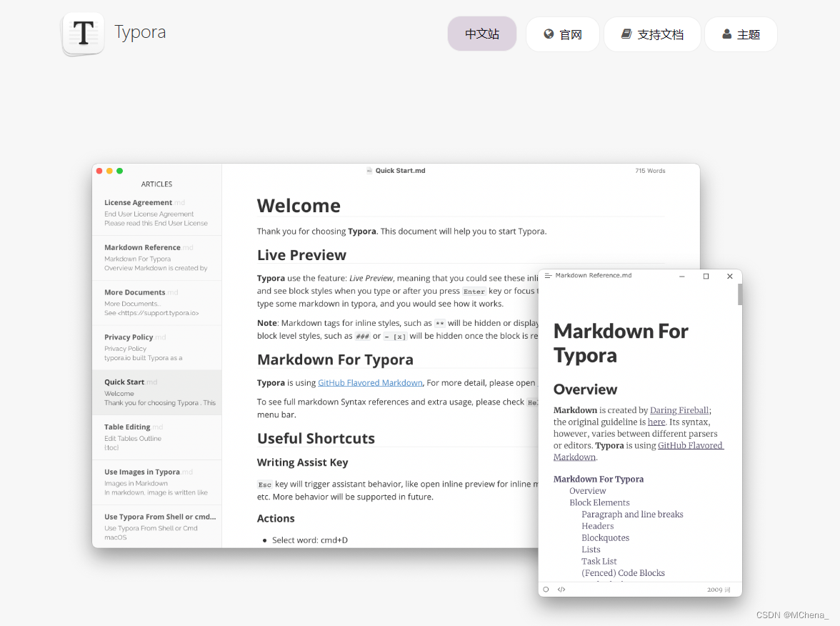Select Table Editing in the articles list
Image resolution: width=840 pixels, height=626 pixels.
point(157,437)
